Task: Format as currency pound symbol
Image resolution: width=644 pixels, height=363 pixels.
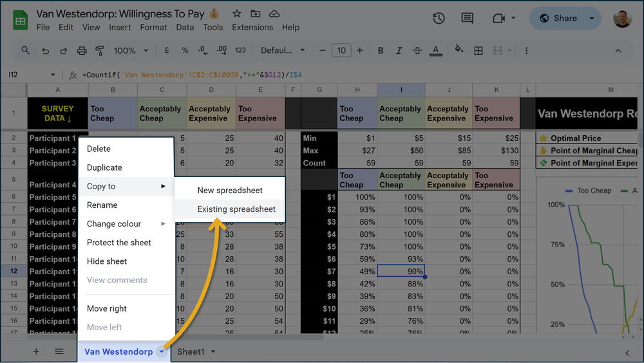Action: pos(167,50)
